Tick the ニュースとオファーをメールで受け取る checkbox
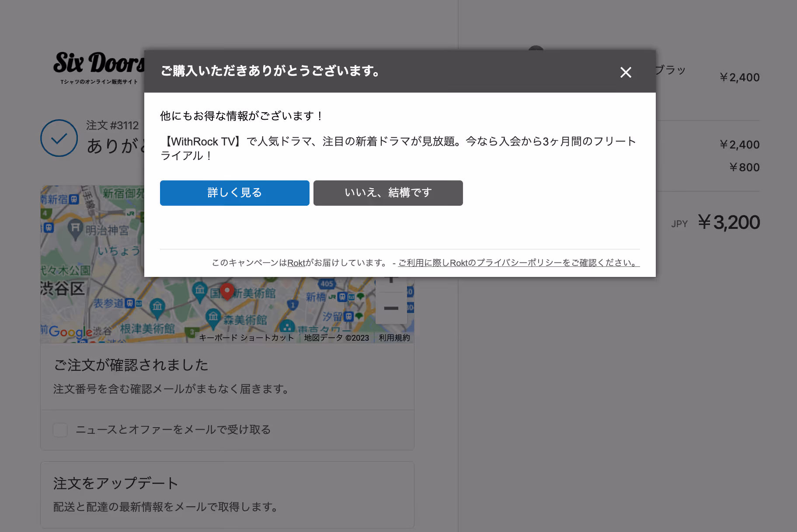797x532 pixels. coord(60,430)
